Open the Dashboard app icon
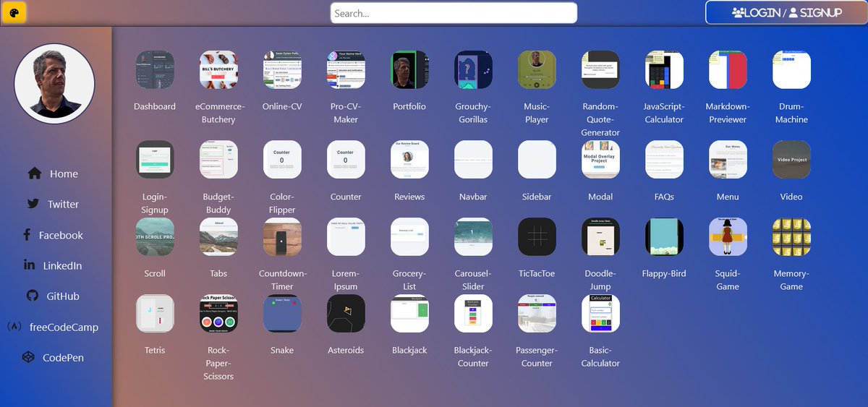 pyautogui.click(x=155, y=69)
